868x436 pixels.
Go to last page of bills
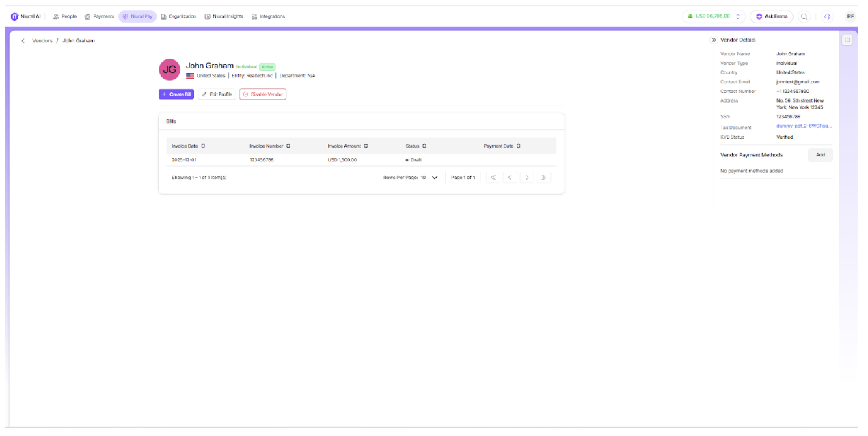click(544, 178)
